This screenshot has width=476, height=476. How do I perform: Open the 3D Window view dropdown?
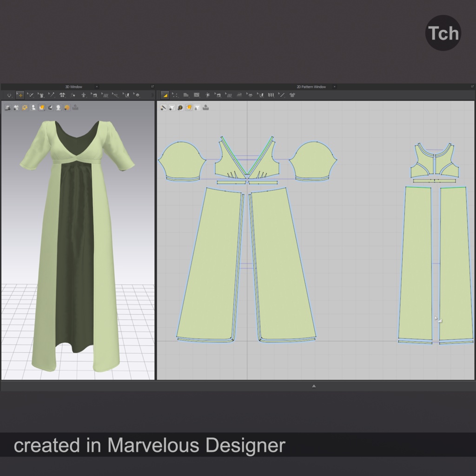coord(97,86)
